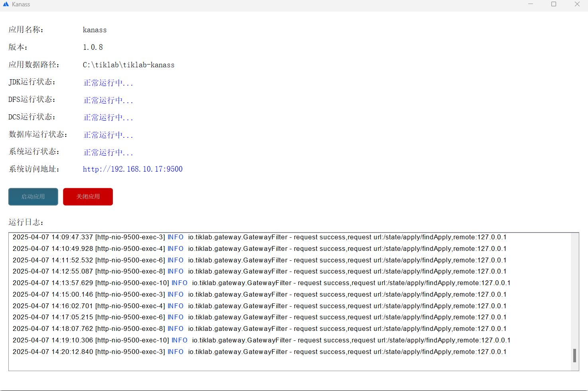Select log entry at 14:13:57.629
Viewport: 588px width, 391px height.
[262, 283]
